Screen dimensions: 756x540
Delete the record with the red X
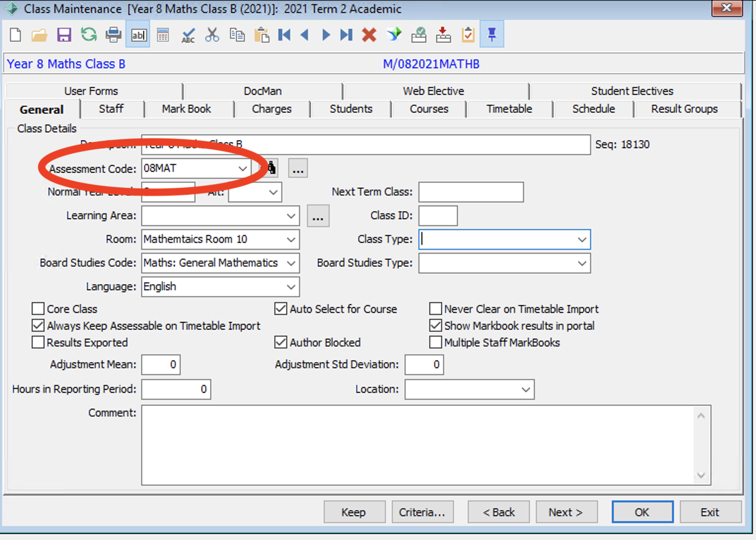[x=369, y=35]
